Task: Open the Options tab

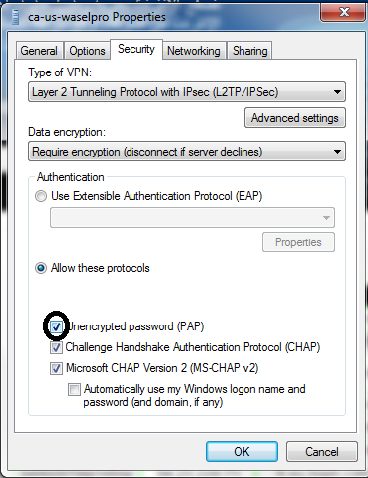Action: point(87,51)
